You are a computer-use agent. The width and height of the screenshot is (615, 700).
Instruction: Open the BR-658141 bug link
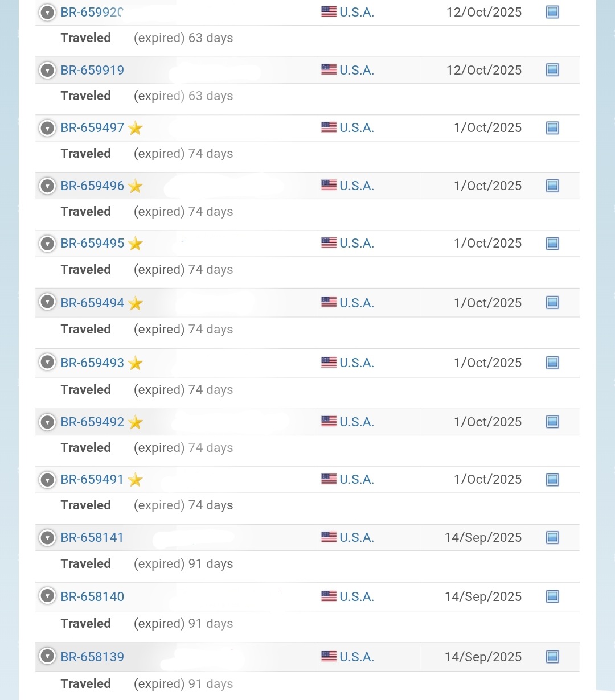[92, 538]
